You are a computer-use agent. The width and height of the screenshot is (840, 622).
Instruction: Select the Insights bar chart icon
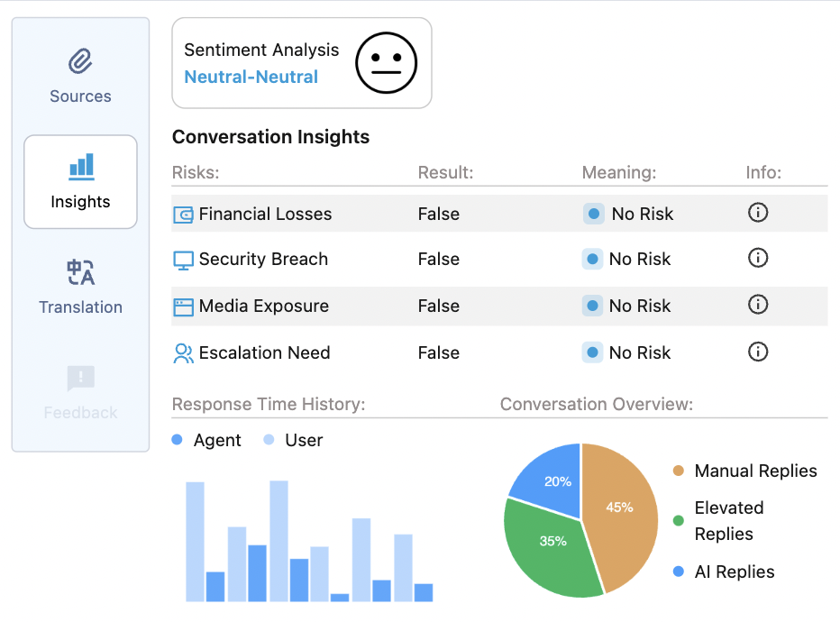click(x=80, y=166)
